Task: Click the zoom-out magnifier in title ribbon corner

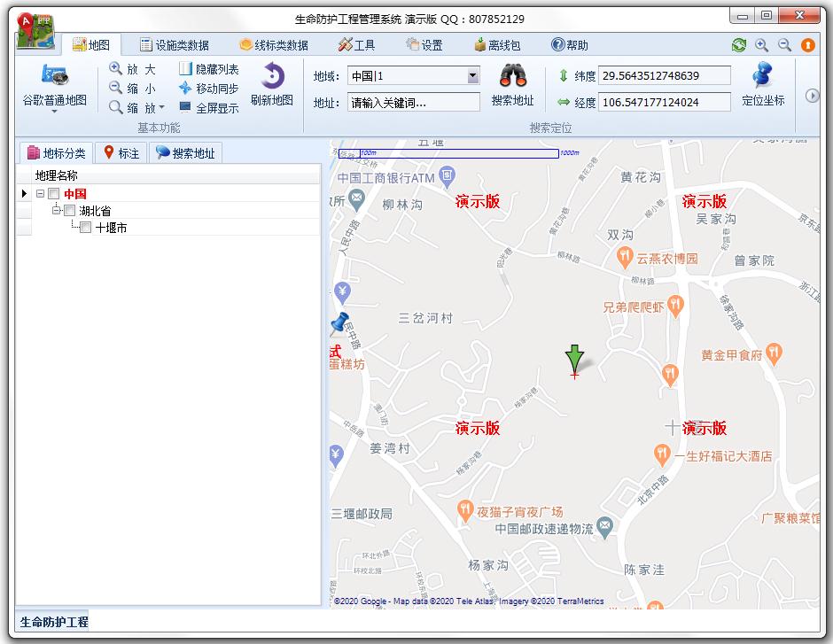Action: coord(784,45)
